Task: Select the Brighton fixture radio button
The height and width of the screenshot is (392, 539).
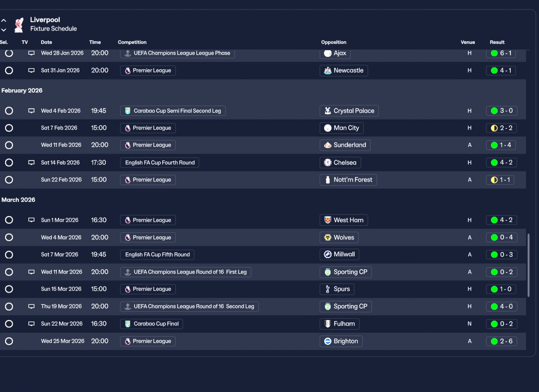Action: [9, 341]
